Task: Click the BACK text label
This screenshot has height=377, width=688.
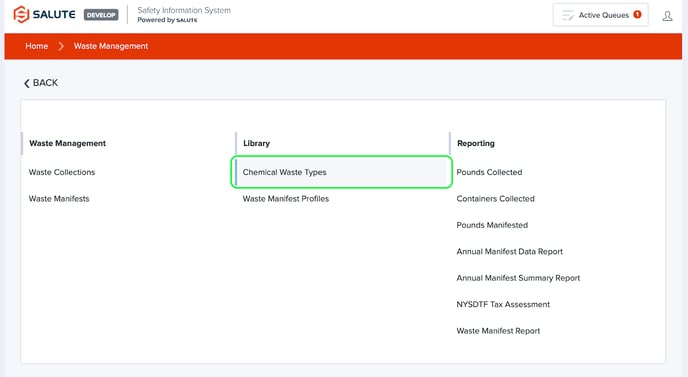Action: click(x=45, y=83)
